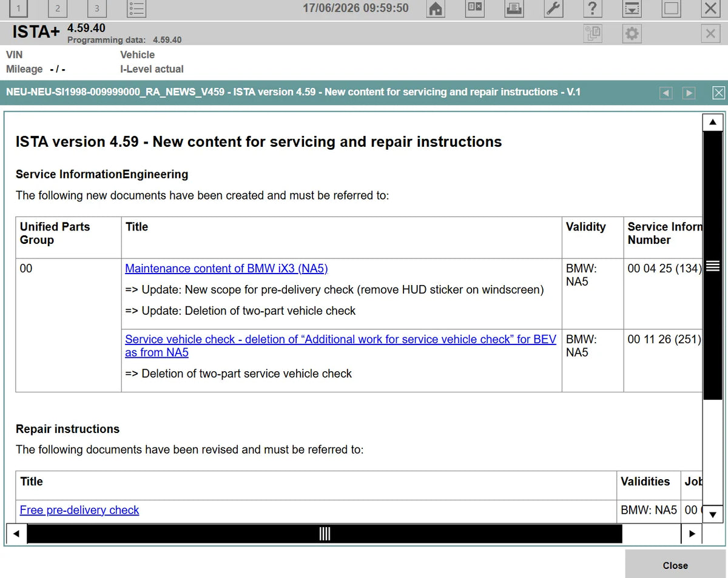Viewport: 728px width, 578px height.
Task: Click the horizontal scrollbar left arrow
Action: [x=16, y=534]
